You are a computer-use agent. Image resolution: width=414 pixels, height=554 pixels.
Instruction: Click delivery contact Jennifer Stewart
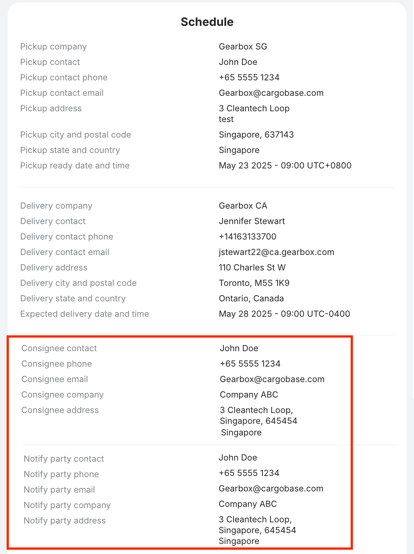[x=252, y=221]
